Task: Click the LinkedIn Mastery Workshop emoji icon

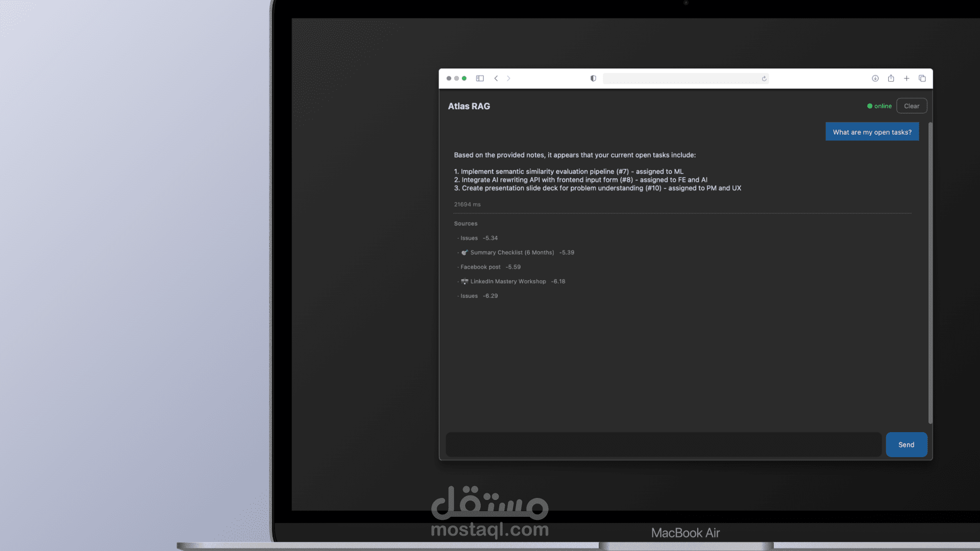Action: (x=464, y=281)
